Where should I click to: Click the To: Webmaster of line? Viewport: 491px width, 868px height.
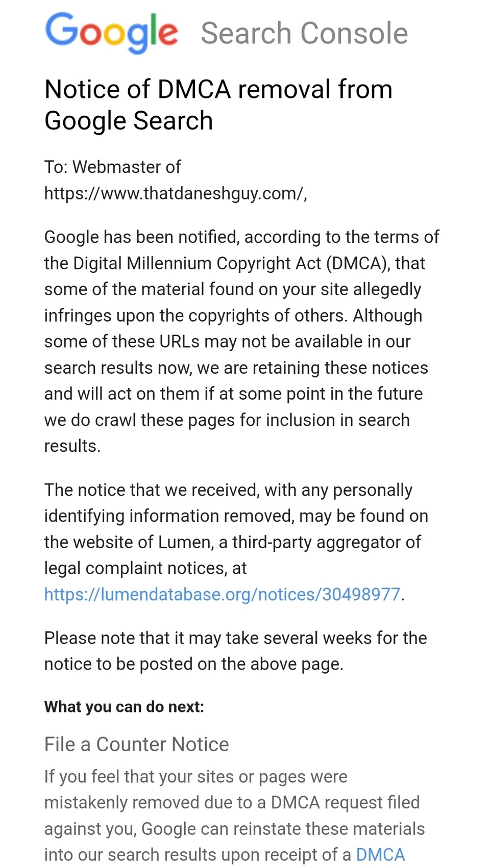coord(112,167)
